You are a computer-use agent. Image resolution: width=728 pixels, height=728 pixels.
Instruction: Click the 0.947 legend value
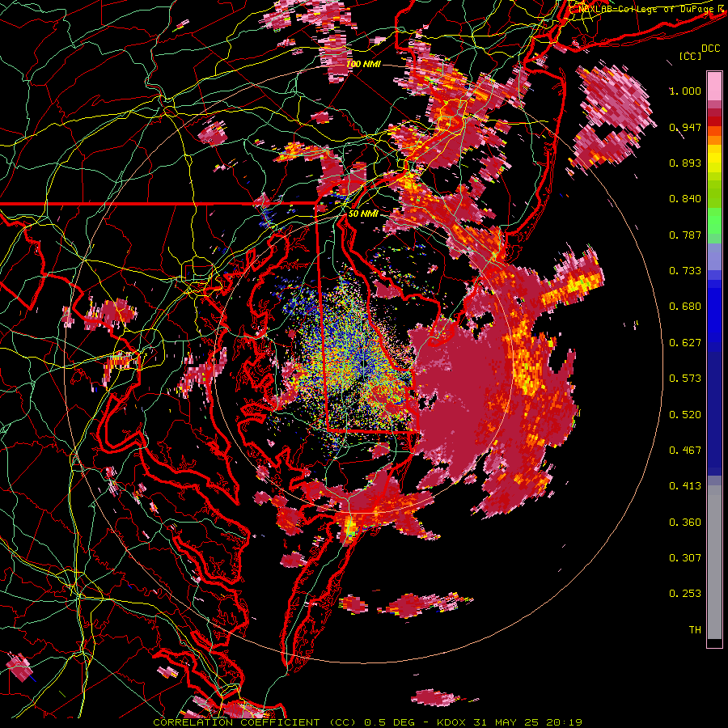click(x=685, y=127)
